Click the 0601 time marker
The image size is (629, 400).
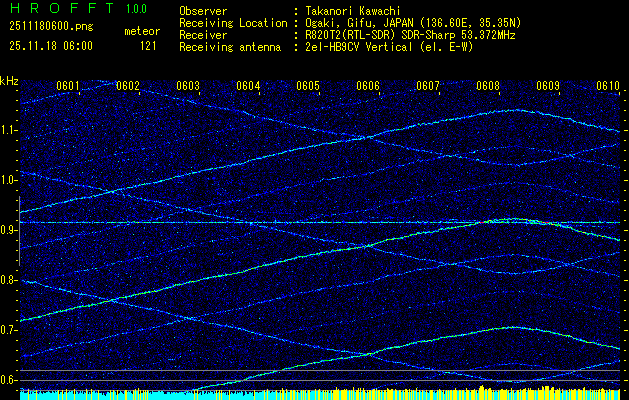tap(67, 85)
